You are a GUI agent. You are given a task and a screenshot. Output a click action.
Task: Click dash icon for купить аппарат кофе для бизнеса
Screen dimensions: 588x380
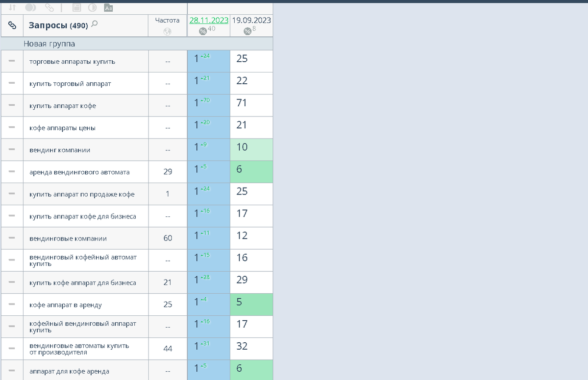12,216
